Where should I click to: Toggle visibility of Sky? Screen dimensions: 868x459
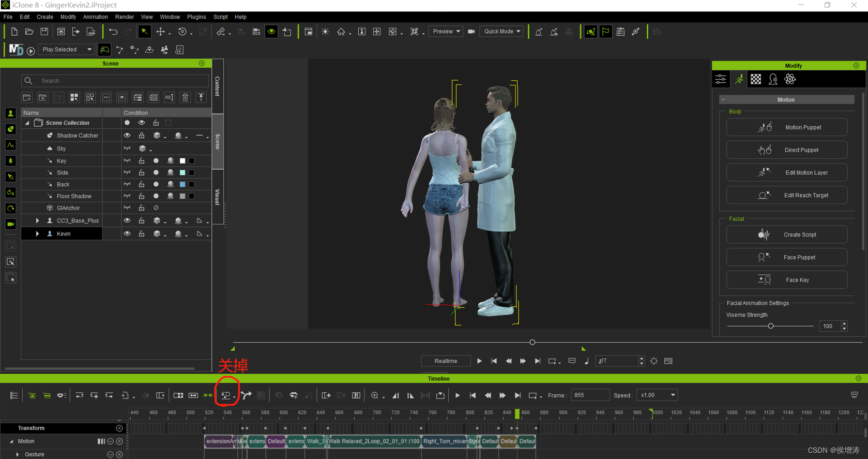[127, 149]
